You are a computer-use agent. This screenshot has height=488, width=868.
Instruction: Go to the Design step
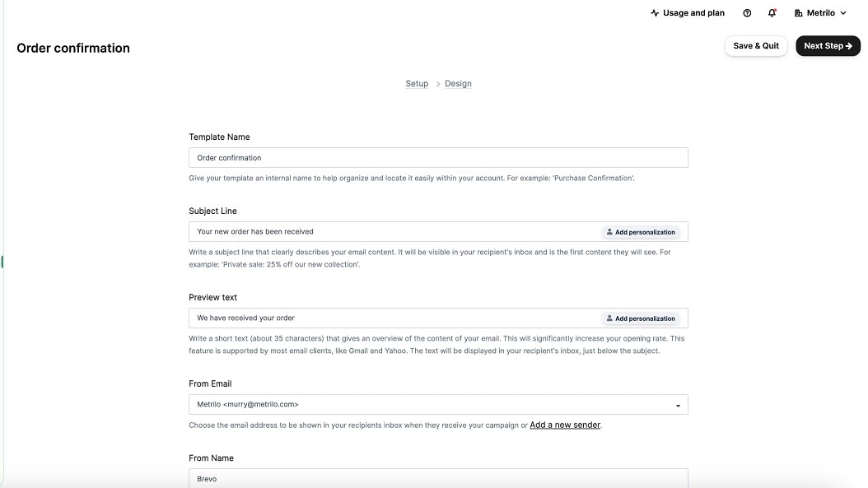point(458,84)
